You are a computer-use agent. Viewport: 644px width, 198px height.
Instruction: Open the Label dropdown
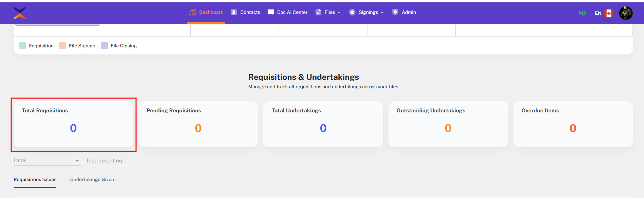tap(47, 160)
